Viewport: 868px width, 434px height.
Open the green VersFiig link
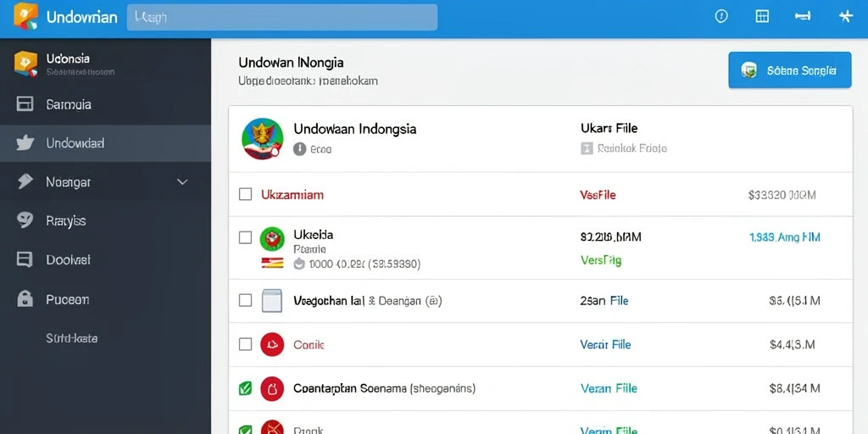coord(601,260)
